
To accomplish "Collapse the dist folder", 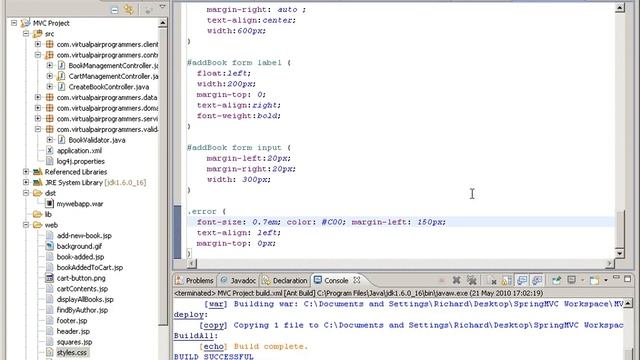I will tap(26, 193).
